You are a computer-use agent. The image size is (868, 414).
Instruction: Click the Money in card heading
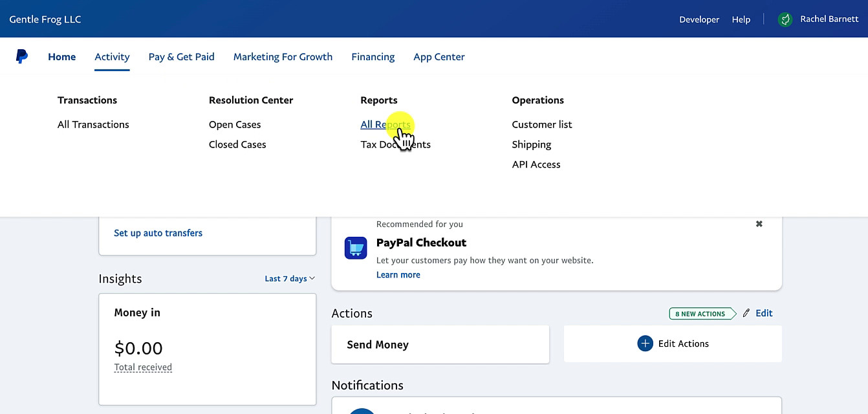(x=137, y=312)
